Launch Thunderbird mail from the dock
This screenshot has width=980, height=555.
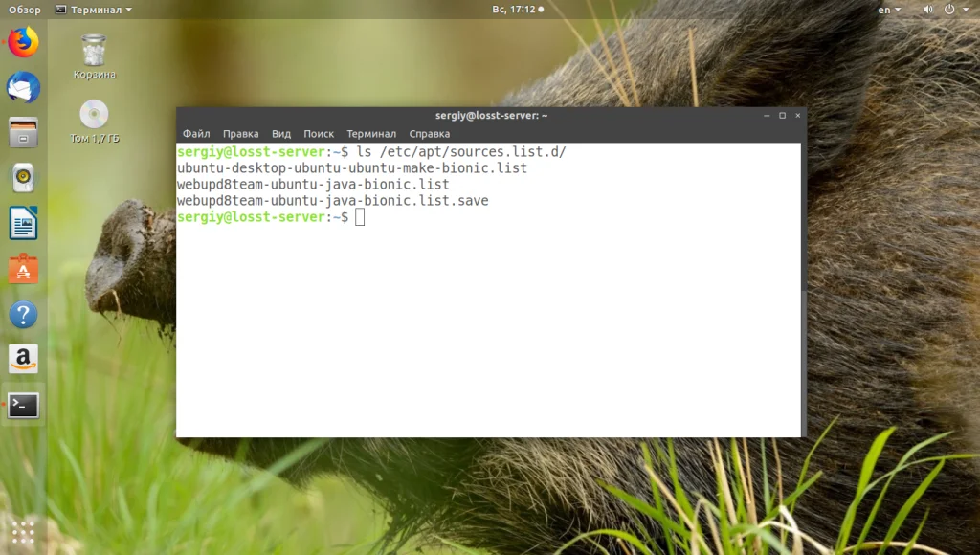(23, 87)
